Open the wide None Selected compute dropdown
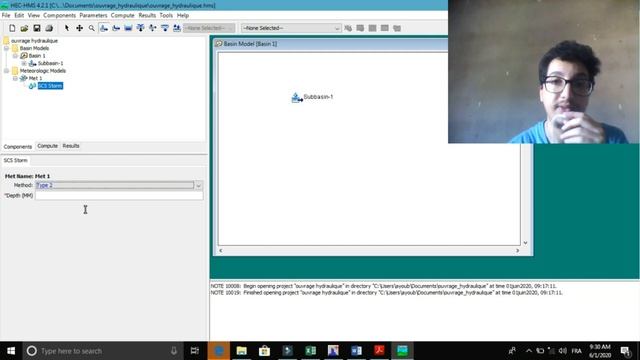The image size is (640, 360). (x=291, y=28)
